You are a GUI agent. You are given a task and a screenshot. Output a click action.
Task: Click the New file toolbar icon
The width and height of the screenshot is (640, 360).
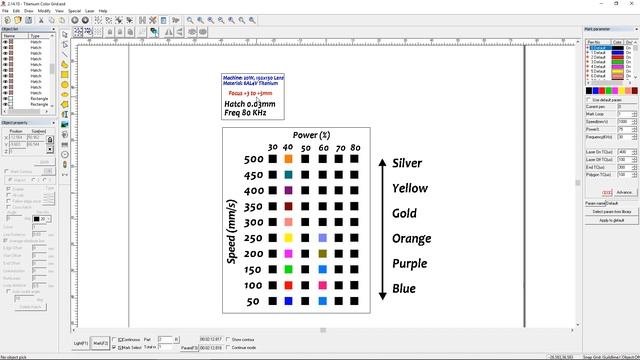pyautogui.click(x=7, y=20)
